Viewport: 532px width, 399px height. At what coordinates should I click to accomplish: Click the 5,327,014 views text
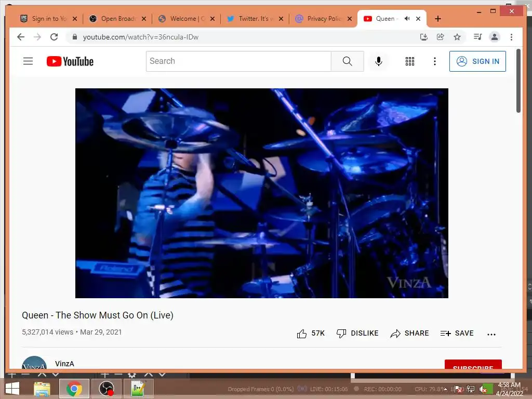click(x=47, y=332)
